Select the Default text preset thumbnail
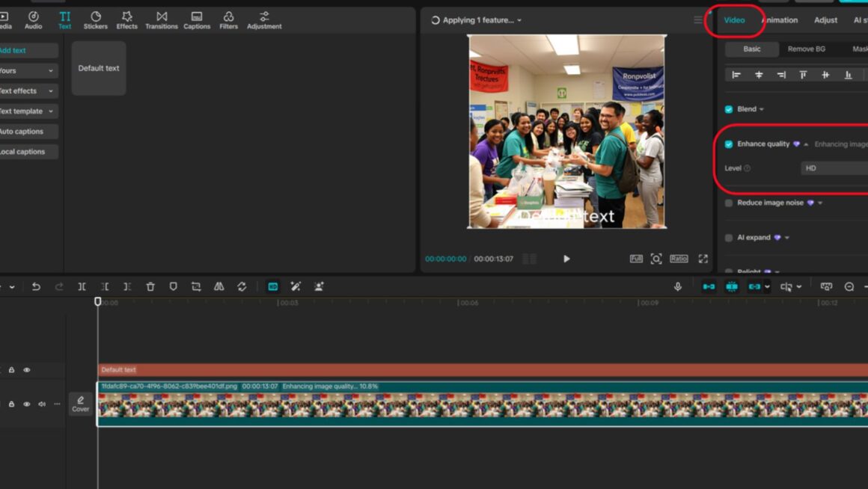This screenshot has height=489, width=868. click(x=99, y=68)
